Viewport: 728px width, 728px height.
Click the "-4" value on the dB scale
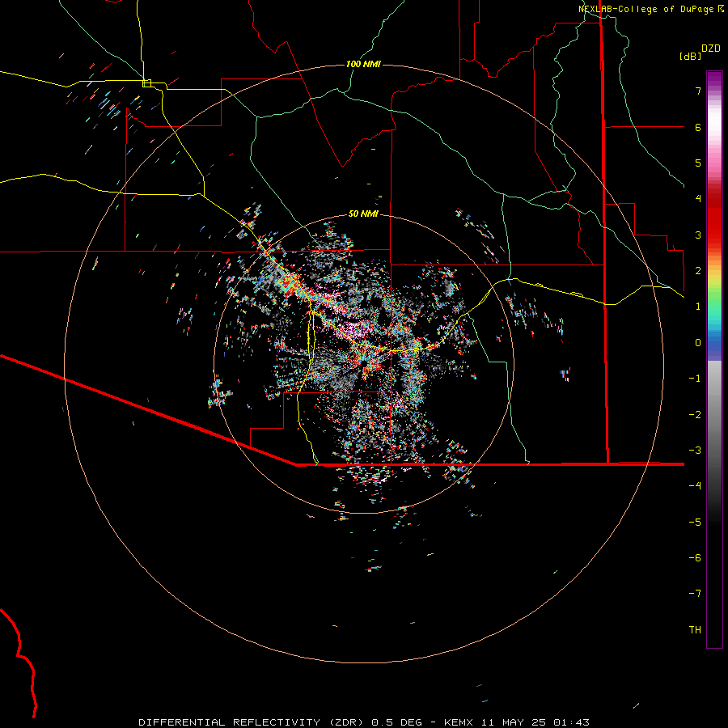click(x=695, y=485)
